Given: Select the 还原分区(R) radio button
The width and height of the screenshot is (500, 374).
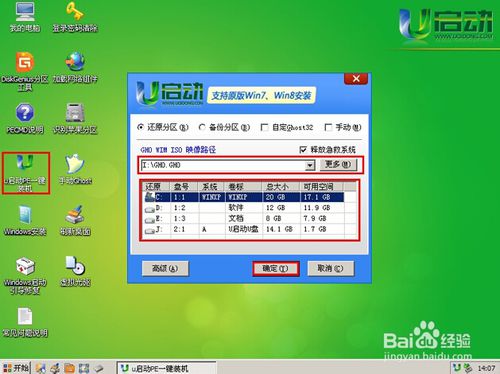Looking at the screenshot, I should [141, 127].
